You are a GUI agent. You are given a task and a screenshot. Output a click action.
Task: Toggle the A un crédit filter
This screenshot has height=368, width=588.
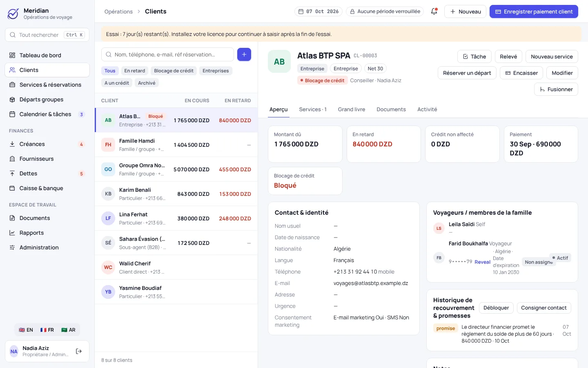[117, 83]
